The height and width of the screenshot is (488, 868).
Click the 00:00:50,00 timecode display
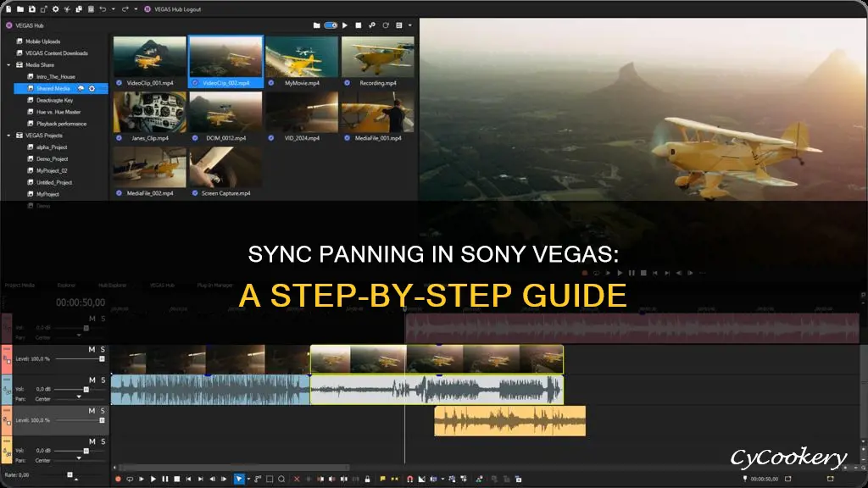(81, 302)
